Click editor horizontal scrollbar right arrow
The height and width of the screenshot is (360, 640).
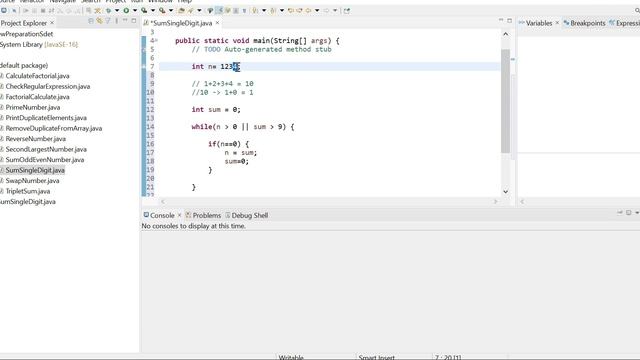[x=496, y=201]
